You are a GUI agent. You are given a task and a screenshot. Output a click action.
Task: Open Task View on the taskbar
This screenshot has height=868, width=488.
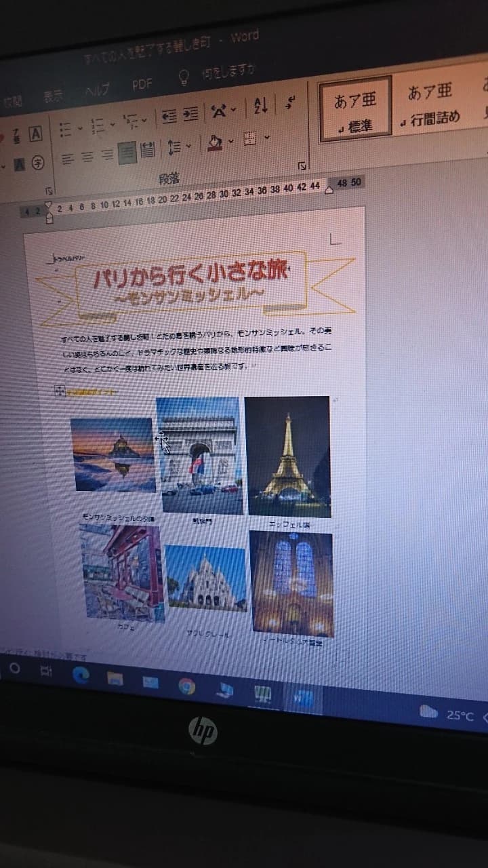pos(45,671)
